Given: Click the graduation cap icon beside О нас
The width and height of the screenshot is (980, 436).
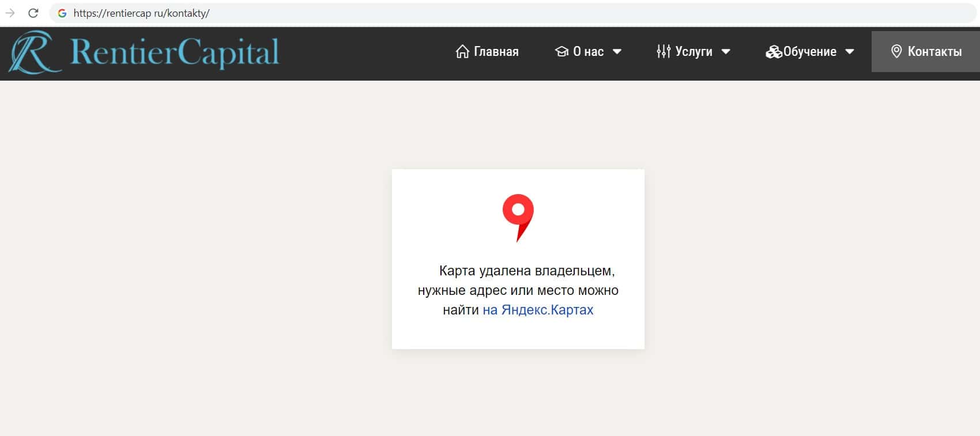Looking at the screenshot, I should click(561, 52).
